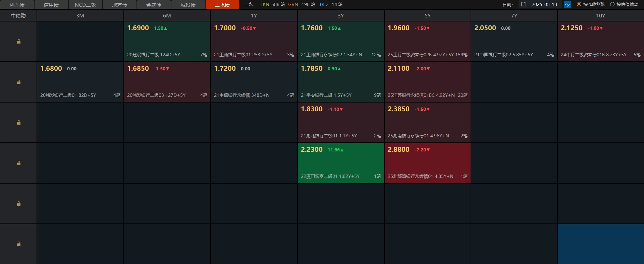This screenshot has width=644, height=264.
Task: Click the 7Y tenor column header
Action: pos(514,16)
